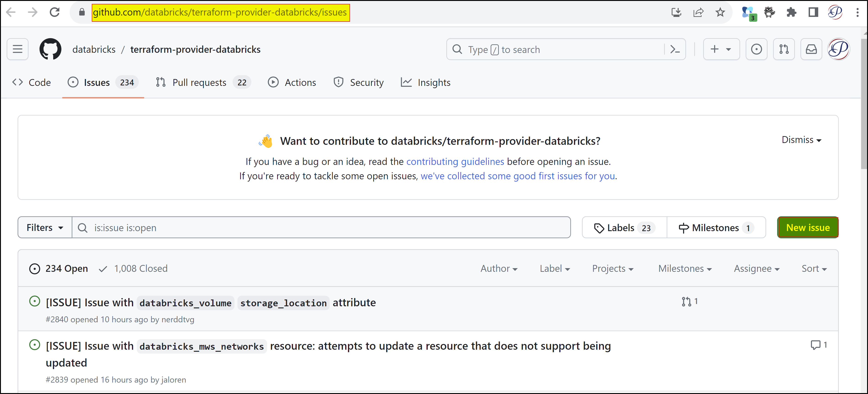868x394 pixels.
Task: Click the GitHub Octocat logo
Action: click(x=50, y=49)
